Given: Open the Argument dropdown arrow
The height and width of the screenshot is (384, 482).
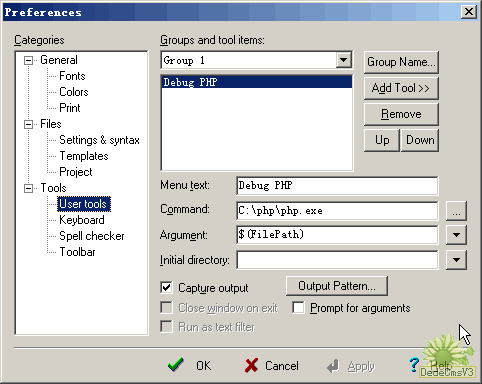Looking at the screenshot, I should coord(456,235).
